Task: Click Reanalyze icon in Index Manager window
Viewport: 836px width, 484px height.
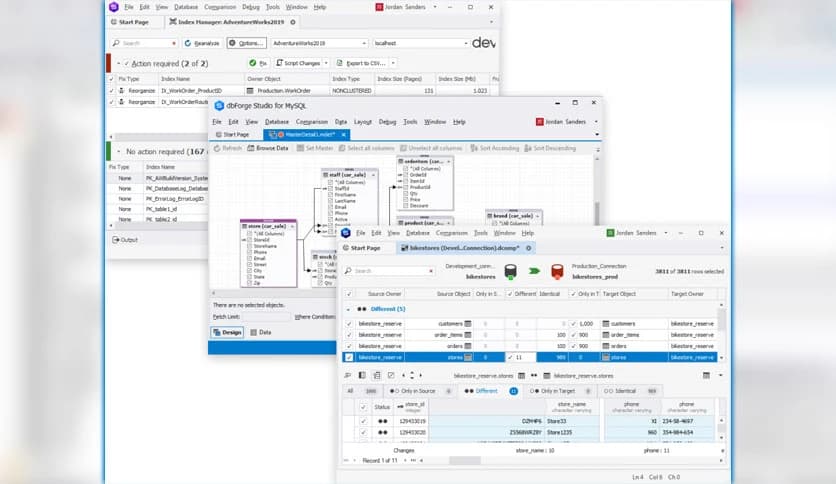Action: point(188,43)
